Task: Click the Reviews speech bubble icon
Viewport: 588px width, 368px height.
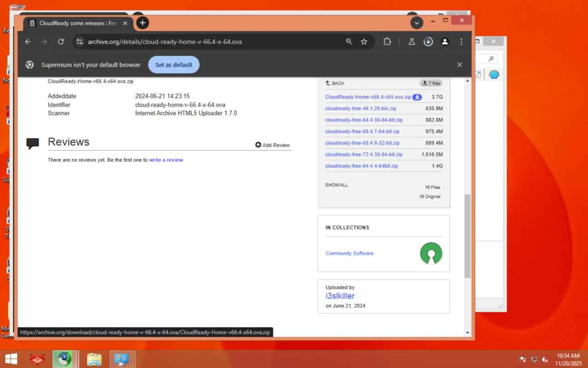Action: click(x=33, y=144)
